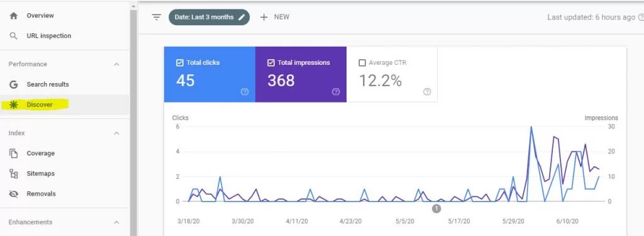Collapse the Enhancements section chevron
644x236 pixels.
[116, 222]
